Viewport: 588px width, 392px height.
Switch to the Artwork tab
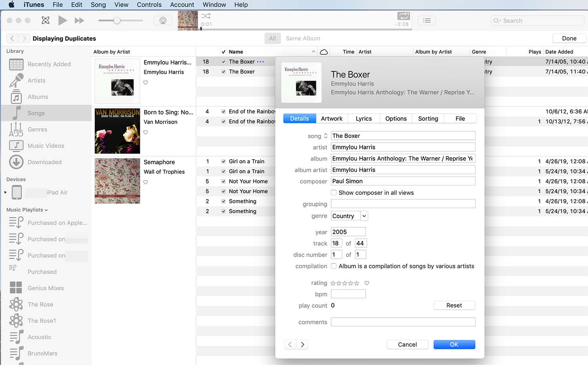[x=332, y=119]
